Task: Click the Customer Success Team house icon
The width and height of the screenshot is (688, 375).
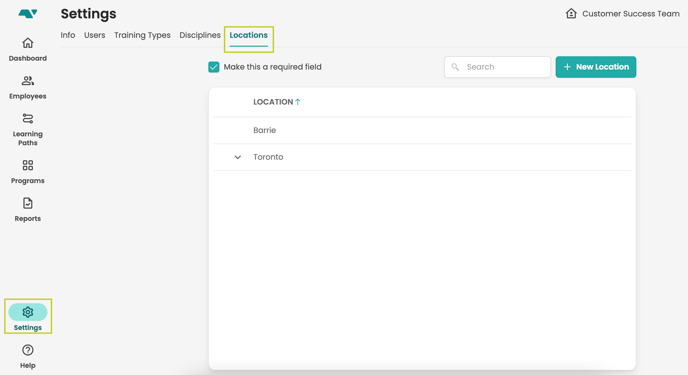Action: click(571, 14)
